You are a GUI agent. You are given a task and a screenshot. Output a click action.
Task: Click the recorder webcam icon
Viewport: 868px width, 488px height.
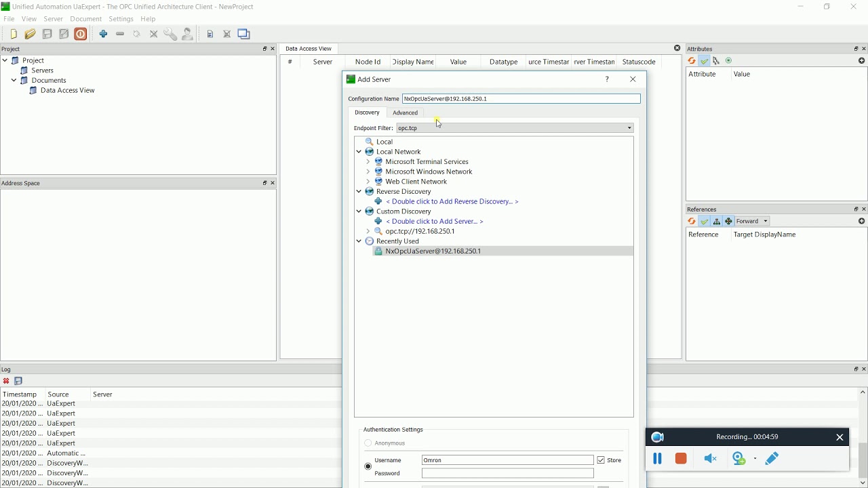pos(740,459)
